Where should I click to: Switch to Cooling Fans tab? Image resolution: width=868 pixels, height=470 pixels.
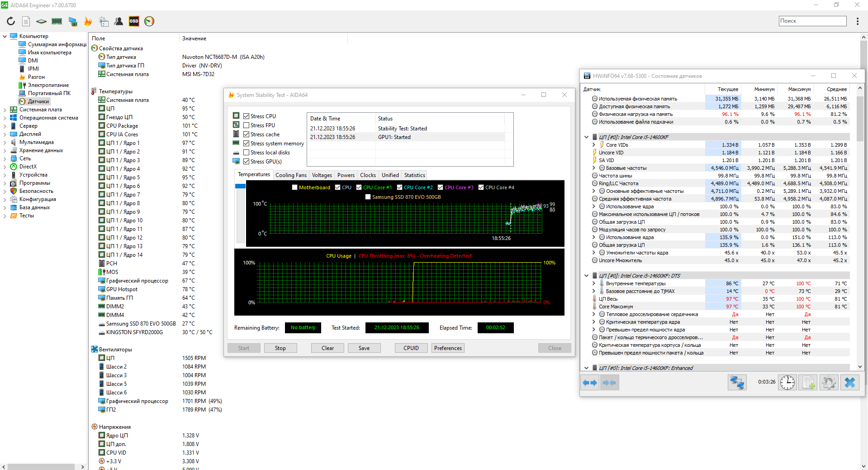click(291, 175)
